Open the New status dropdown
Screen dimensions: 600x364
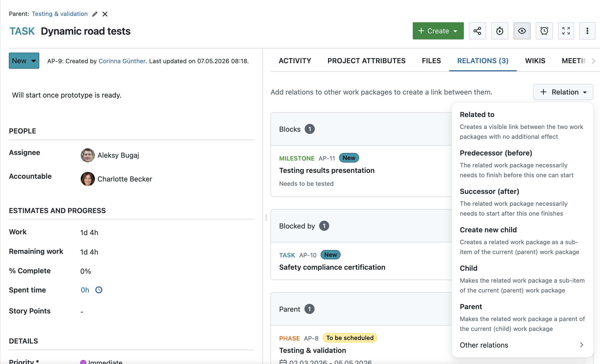point(24,61)
